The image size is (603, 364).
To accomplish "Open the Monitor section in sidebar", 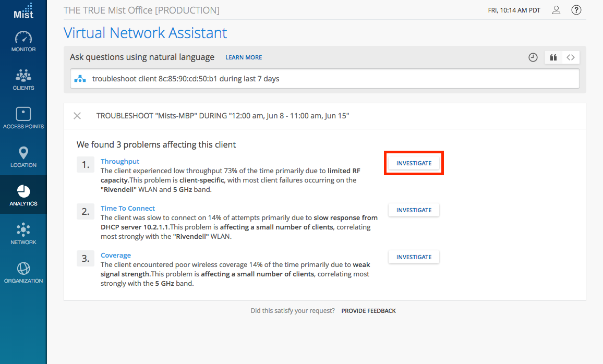I will (23, 42).
